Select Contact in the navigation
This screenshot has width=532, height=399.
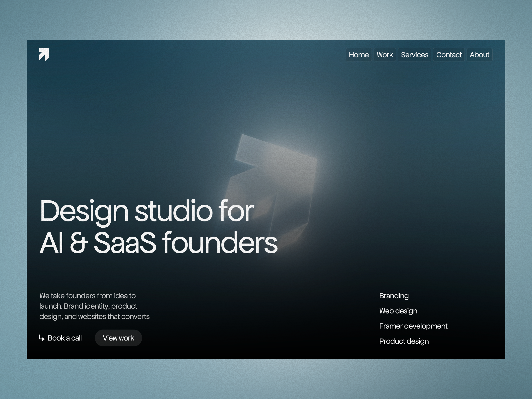pyautogui.click(x=449, y=55)
